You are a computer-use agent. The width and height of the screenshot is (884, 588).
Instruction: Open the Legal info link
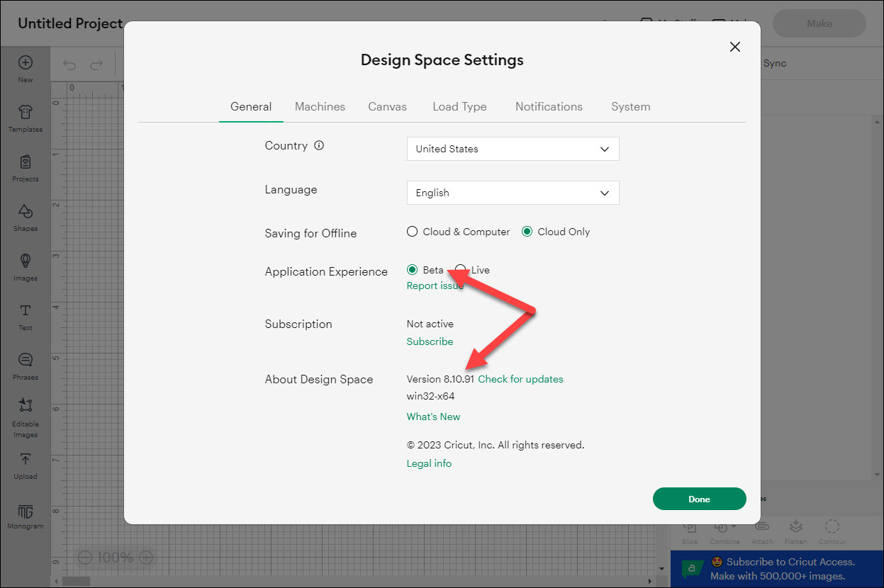pos(429,463)
